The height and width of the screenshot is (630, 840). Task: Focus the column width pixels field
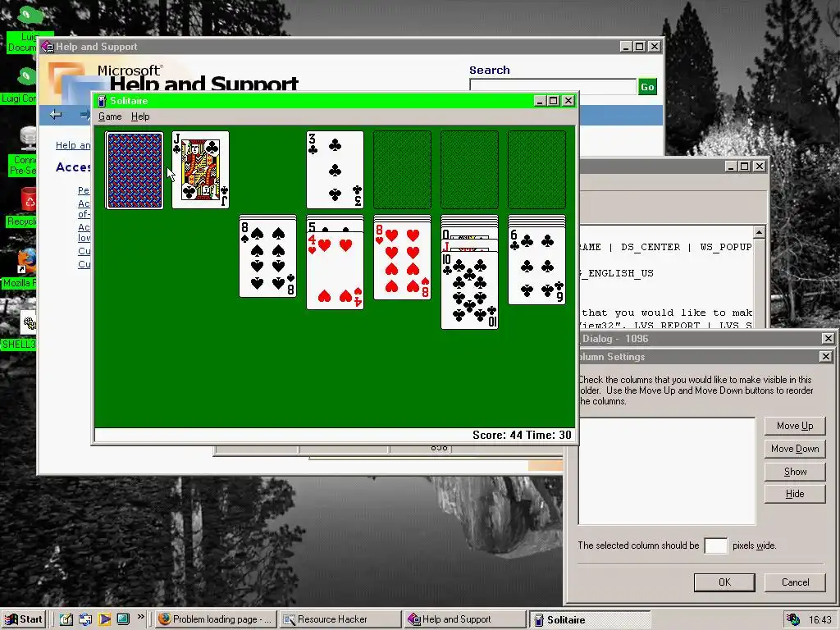(715, 546)
